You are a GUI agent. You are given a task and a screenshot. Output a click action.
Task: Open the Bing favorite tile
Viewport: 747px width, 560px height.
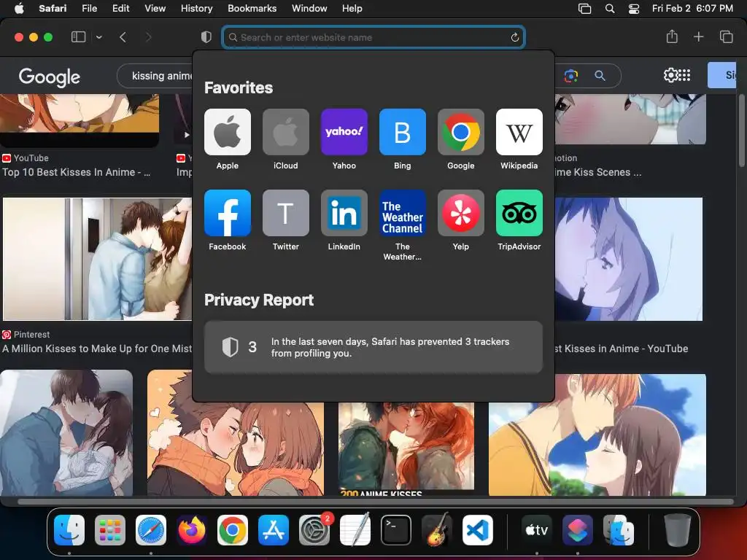tap(403, 132)
